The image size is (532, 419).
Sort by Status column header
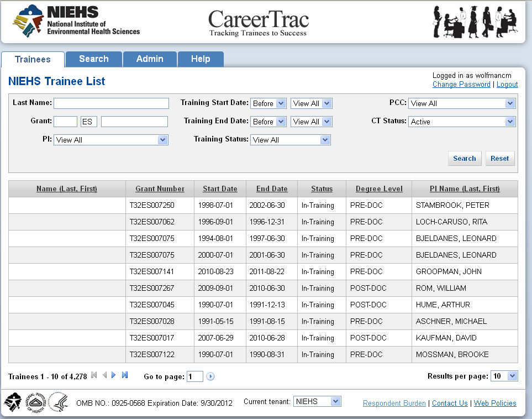pos(322,189)
